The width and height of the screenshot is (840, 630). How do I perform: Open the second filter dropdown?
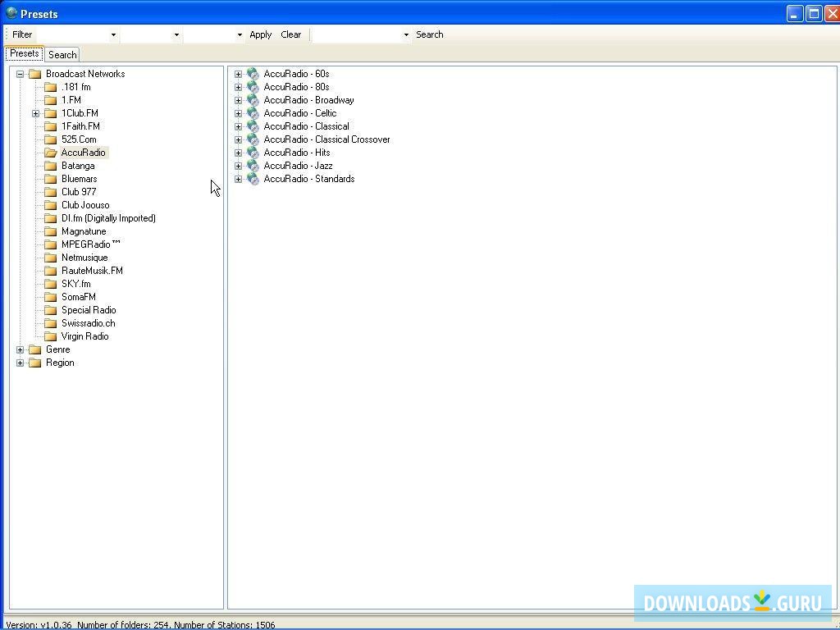point(176,34)
